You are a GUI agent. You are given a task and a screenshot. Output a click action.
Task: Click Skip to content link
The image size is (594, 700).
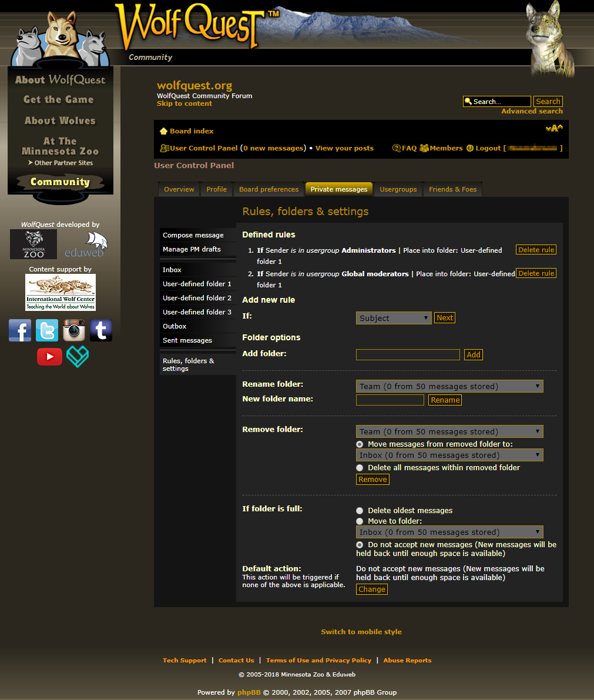[184, 103]
